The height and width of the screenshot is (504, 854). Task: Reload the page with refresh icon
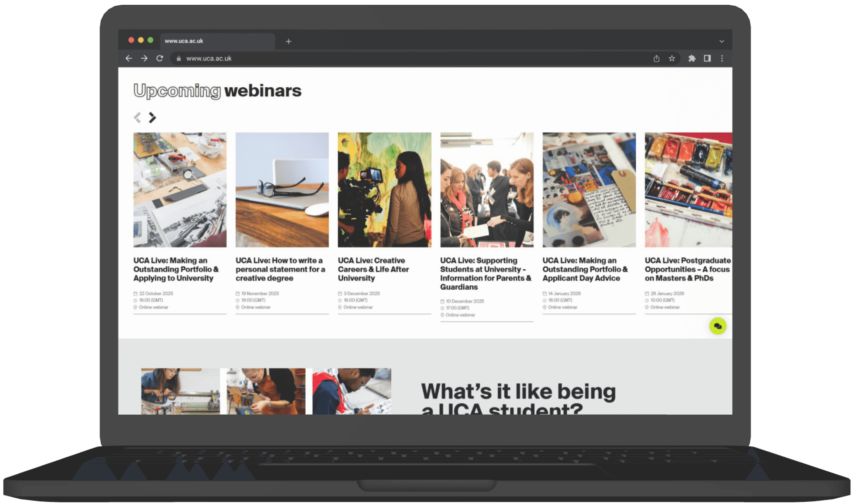[159, 58]
